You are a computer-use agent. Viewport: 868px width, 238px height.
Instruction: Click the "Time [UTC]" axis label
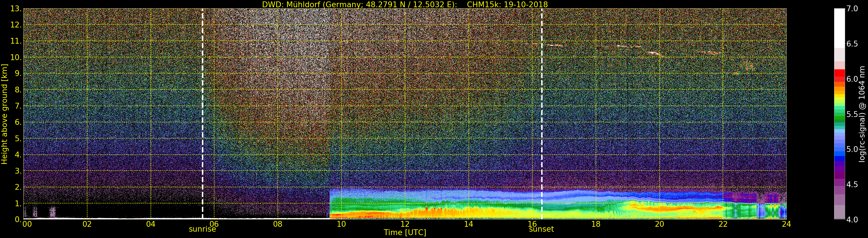(x=405, y=233)
